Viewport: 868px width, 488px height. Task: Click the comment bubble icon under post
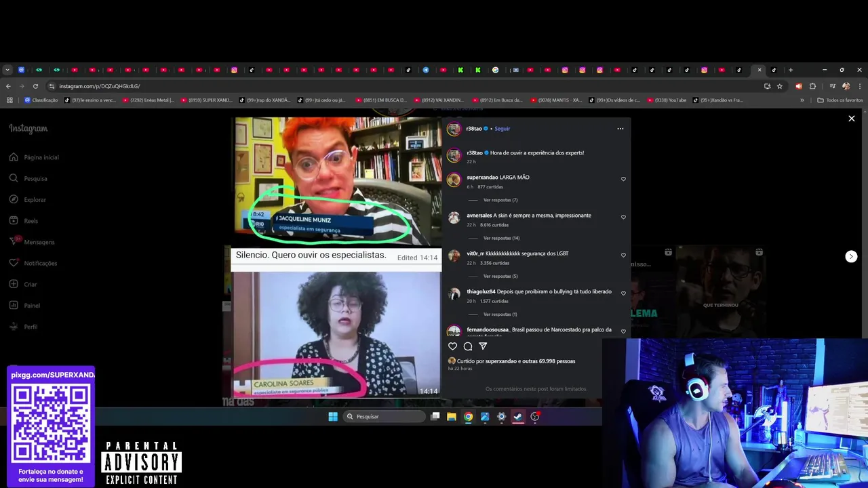tap(468, 346)
